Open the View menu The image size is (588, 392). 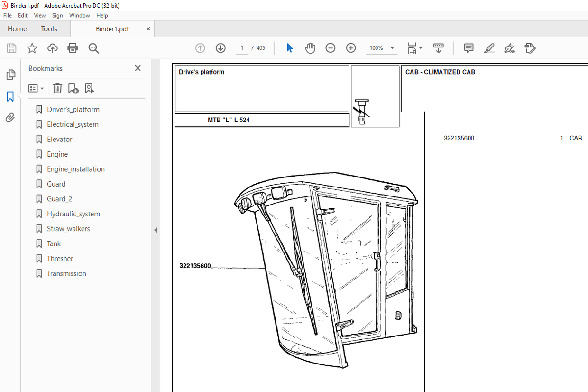click(39, 15)
